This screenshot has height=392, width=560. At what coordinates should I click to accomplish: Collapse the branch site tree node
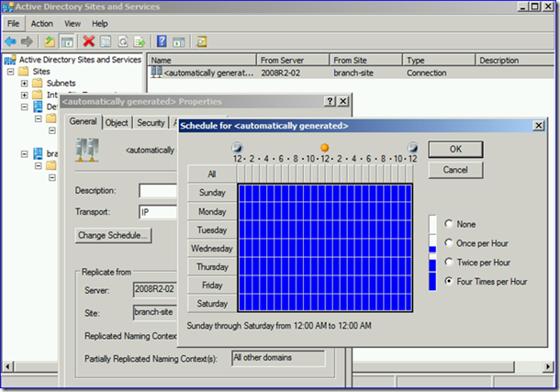tap(24, 154)
